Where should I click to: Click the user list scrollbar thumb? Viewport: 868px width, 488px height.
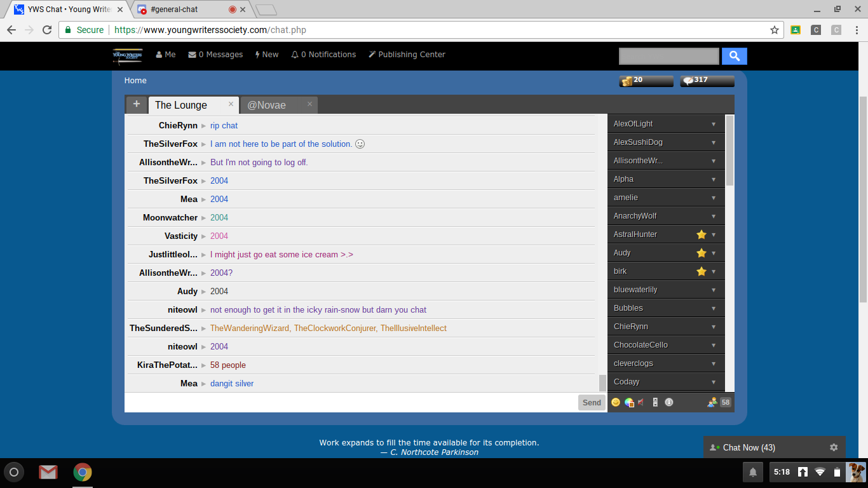729,150
